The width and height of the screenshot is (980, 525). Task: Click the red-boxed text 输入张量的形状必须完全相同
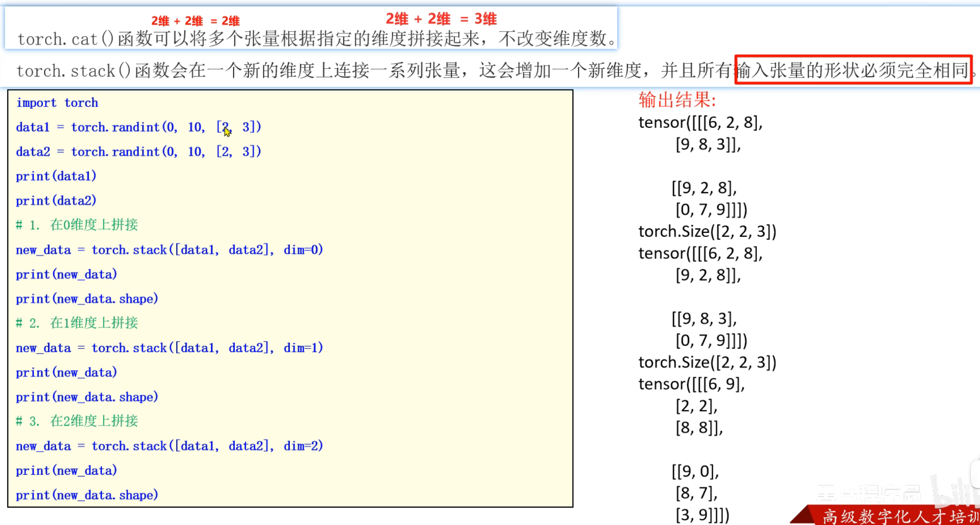pos(853,70)
